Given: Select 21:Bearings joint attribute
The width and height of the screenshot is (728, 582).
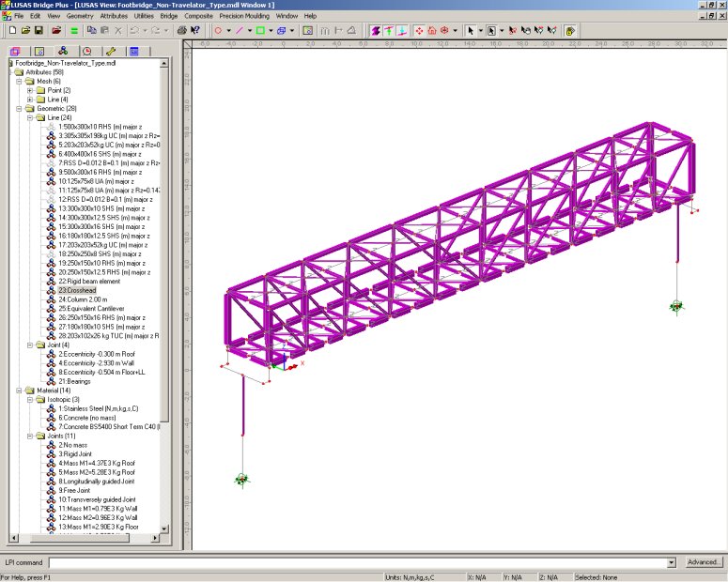Looking at the screenshot, I should (x=74, y=381).
